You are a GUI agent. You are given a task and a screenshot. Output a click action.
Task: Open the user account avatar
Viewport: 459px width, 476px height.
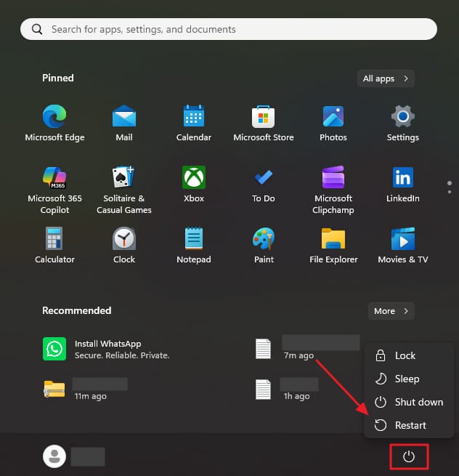tap(54, 456)
